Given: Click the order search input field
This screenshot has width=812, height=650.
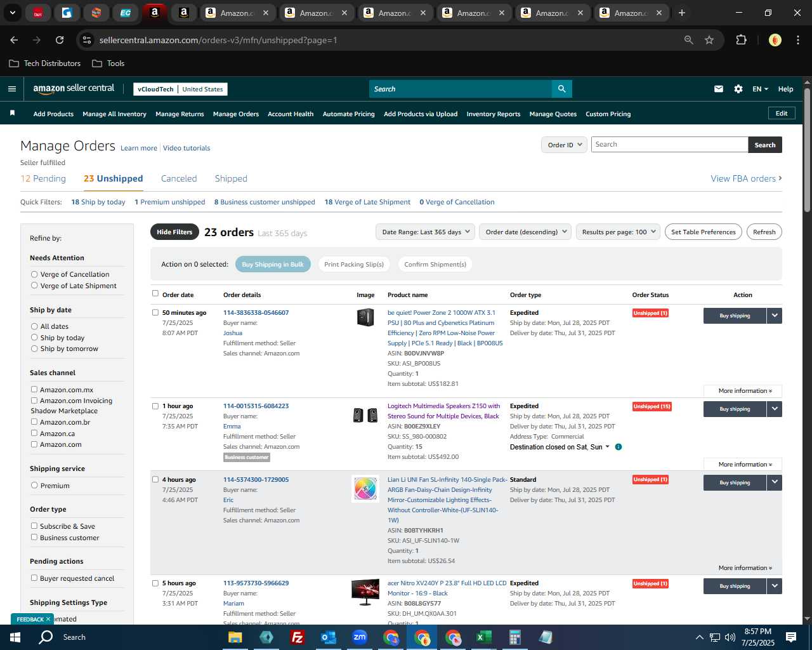Looking at the screenshot, I should pyautogui.click(x=669, y=145).
